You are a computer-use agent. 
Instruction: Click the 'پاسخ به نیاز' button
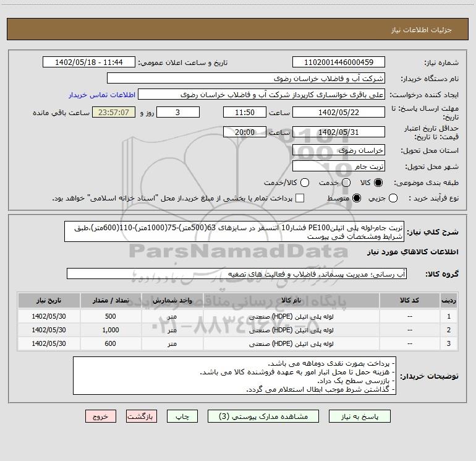pos(360,416)
